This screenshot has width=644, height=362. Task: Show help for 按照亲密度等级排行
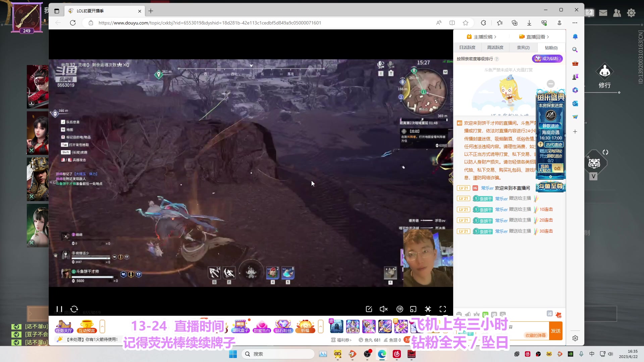[497, 59]
